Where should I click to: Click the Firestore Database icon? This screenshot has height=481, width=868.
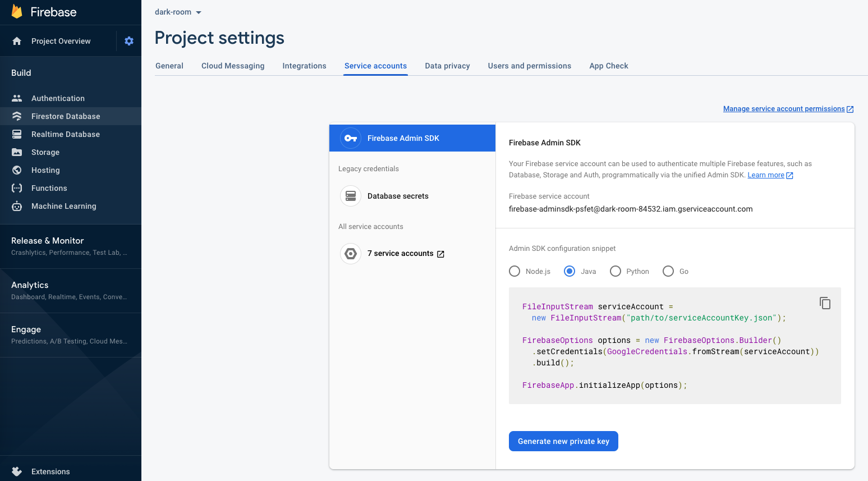click(17, 116)
